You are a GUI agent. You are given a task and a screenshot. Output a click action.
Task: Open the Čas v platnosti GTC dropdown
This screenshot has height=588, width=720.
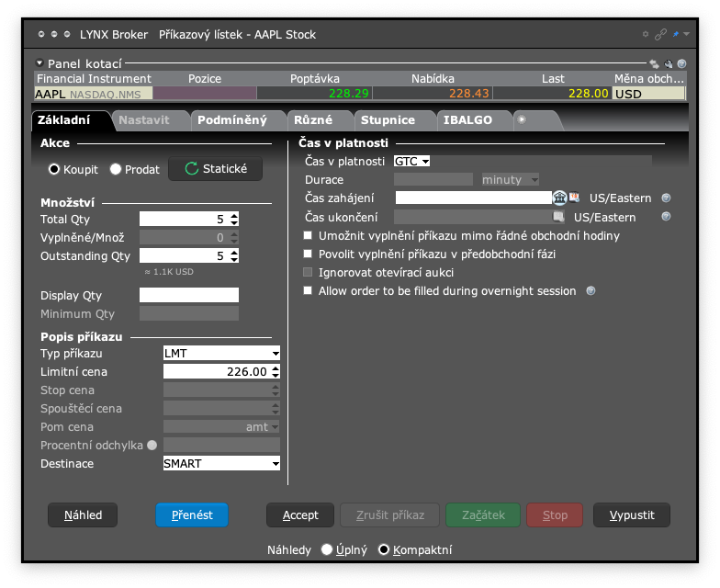click(x=411, y=162)
